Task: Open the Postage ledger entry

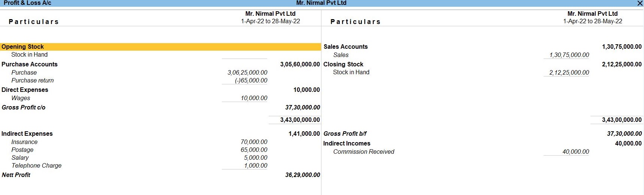Action: pyautogui.click(x=22, y=150)
